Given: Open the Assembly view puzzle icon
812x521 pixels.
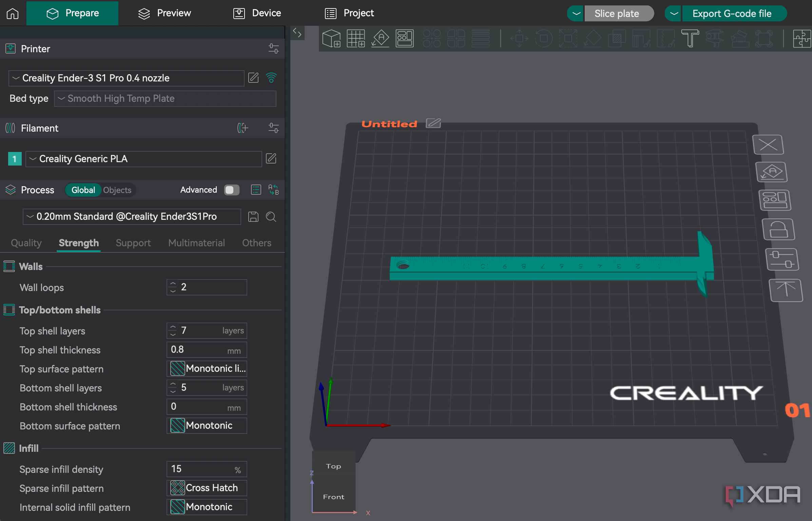Looking at the screenshot, I should [802, 38].
